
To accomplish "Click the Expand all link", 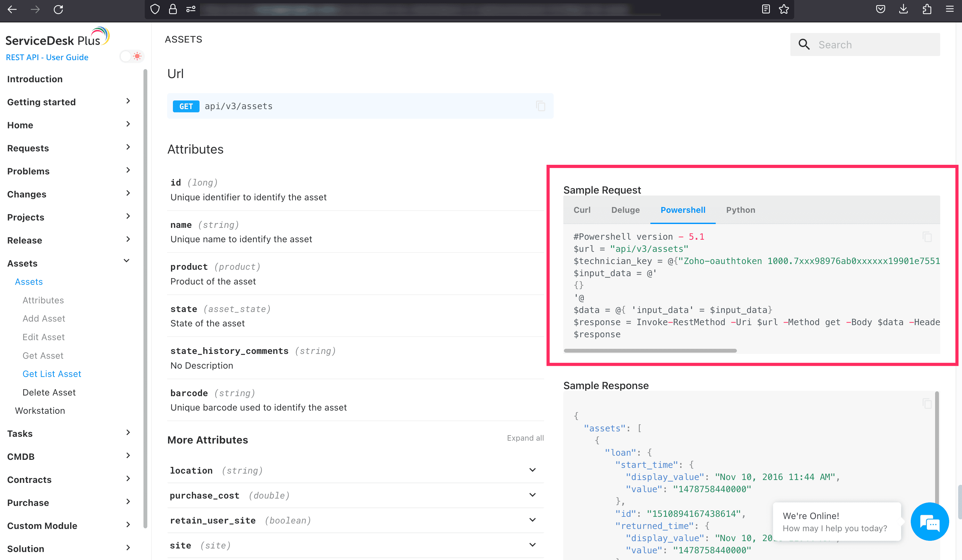I will click(x=525, y=438).
